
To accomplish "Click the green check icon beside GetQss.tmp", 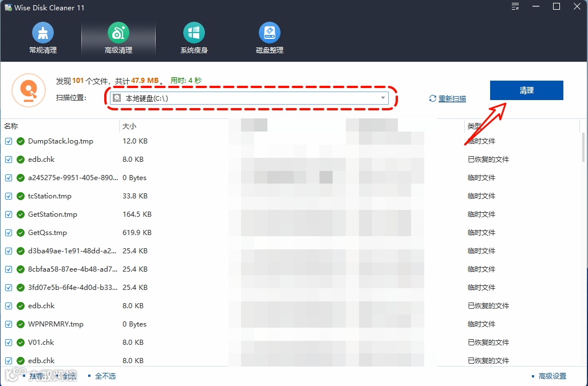I will (21, 233).
